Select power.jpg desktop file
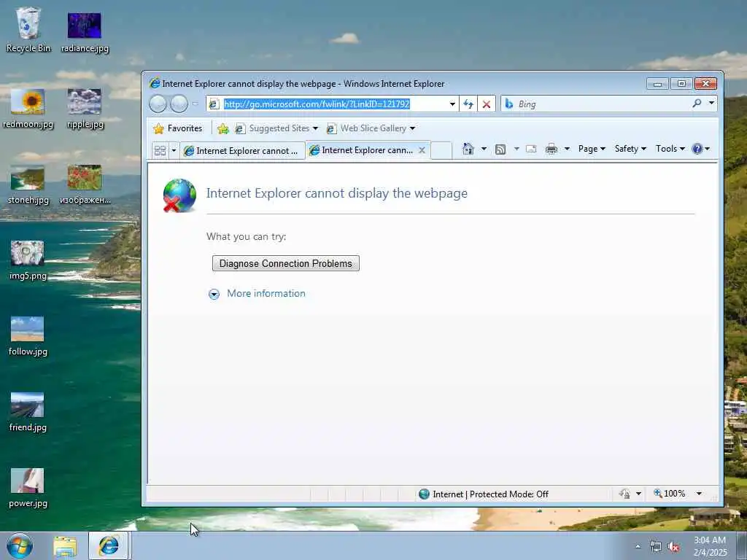The image size is (747, 560). 28,487
